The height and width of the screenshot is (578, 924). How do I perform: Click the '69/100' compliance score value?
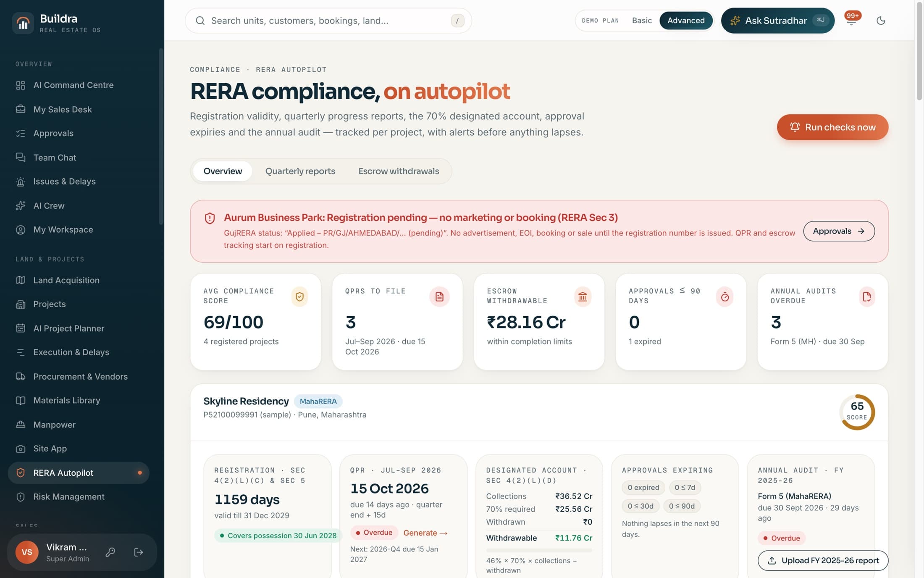point(234,322)
